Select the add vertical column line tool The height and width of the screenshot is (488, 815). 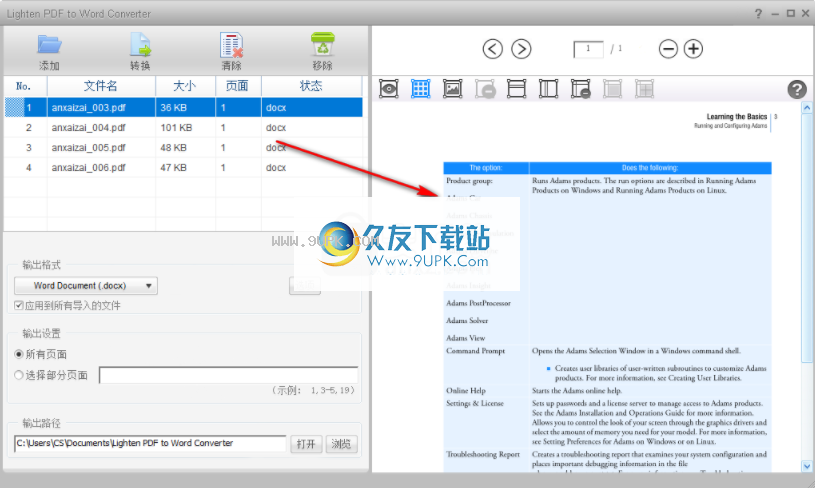(548, 89)
